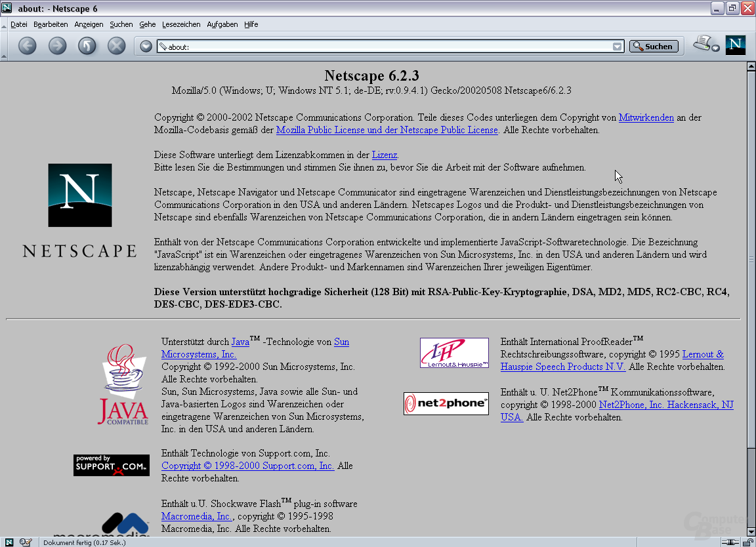
Task: Click the Print toolbar icon
Action: tap(702, 43)
